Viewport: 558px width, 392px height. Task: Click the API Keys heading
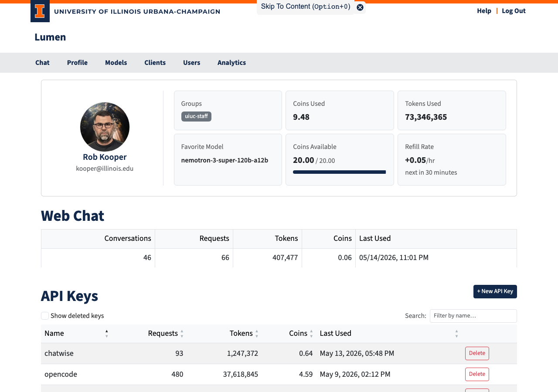[69, 296]
